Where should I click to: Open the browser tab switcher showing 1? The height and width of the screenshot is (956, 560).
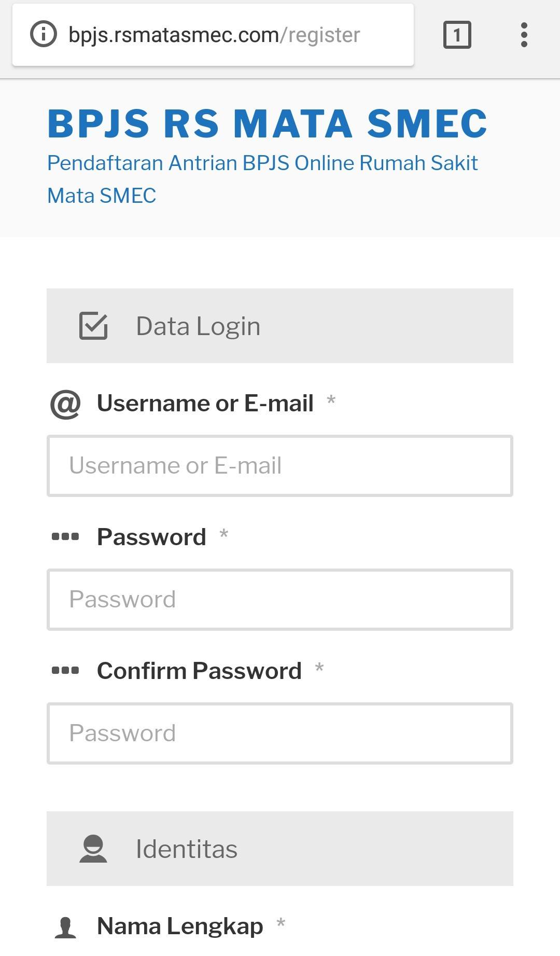[457, 35]
